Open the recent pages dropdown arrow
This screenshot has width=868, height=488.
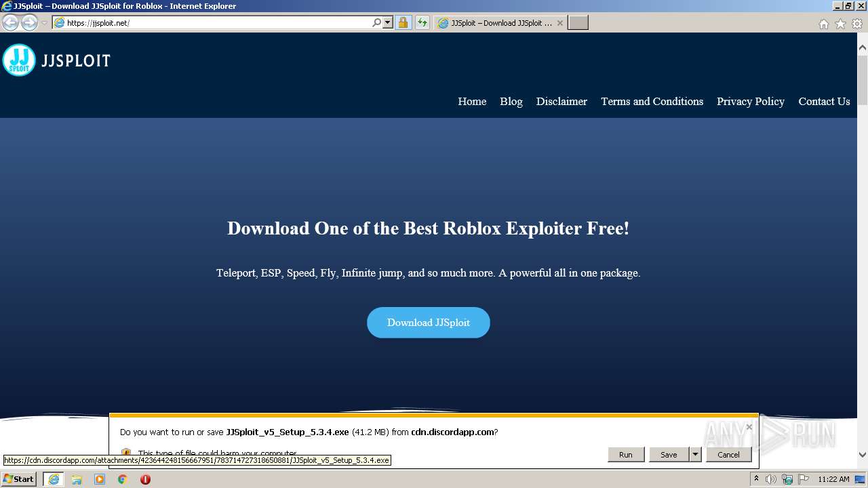pos(44,23)
